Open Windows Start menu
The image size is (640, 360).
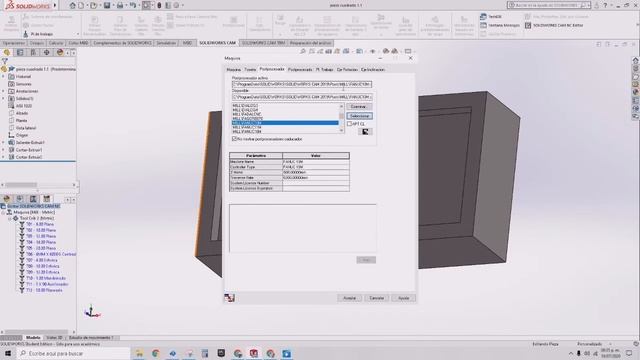8,353
